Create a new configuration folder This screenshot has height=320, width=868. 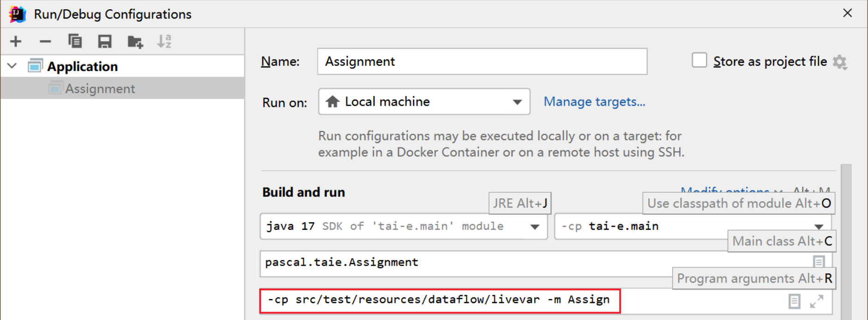coord(135,41)
